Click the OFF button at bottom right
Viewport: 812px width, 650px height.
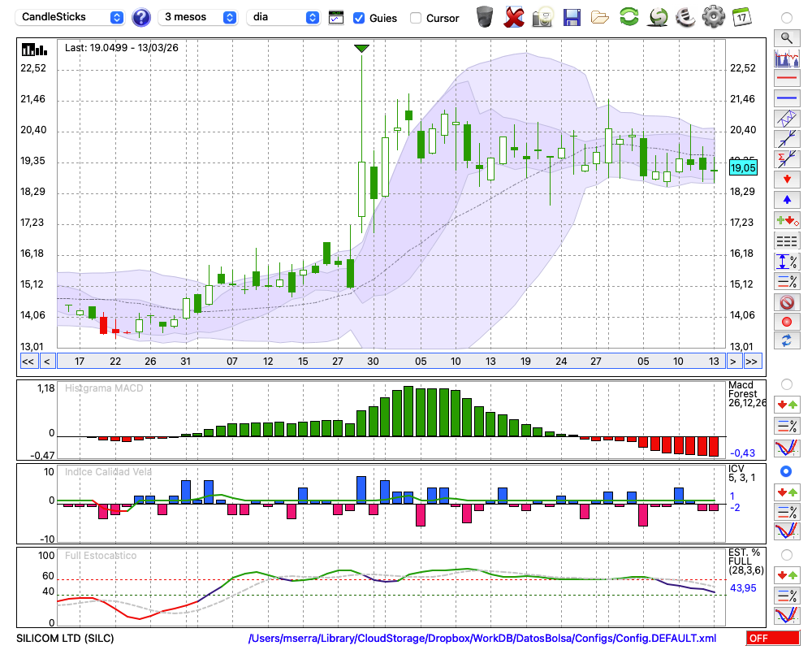coord(773,639)
